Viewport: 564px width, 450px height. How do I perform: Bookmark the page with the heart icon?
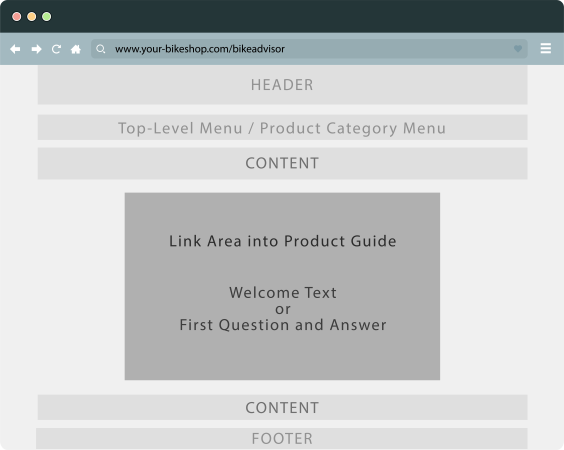tap(518, 49)
